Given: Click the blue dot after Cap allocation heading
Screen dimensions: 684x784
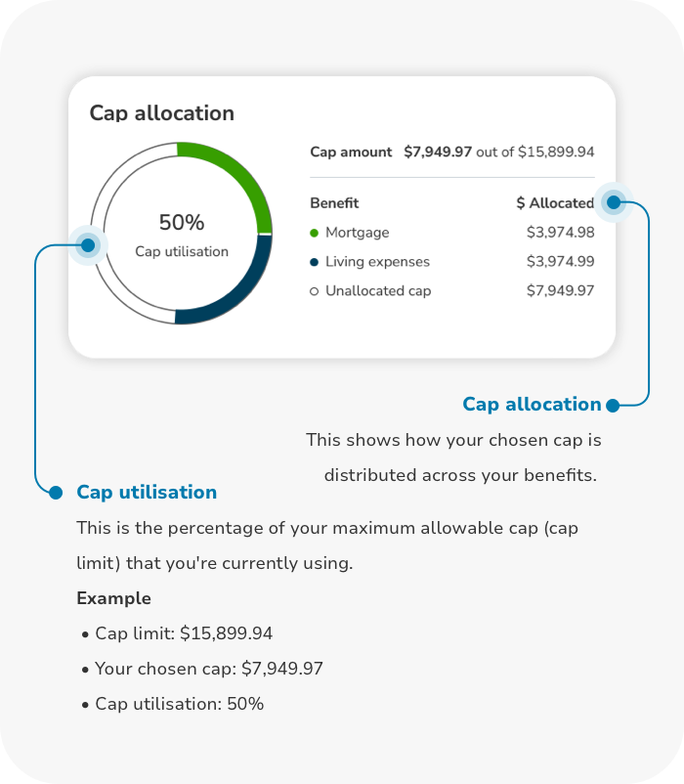Looking at the screenshot, I should point(613,406).
